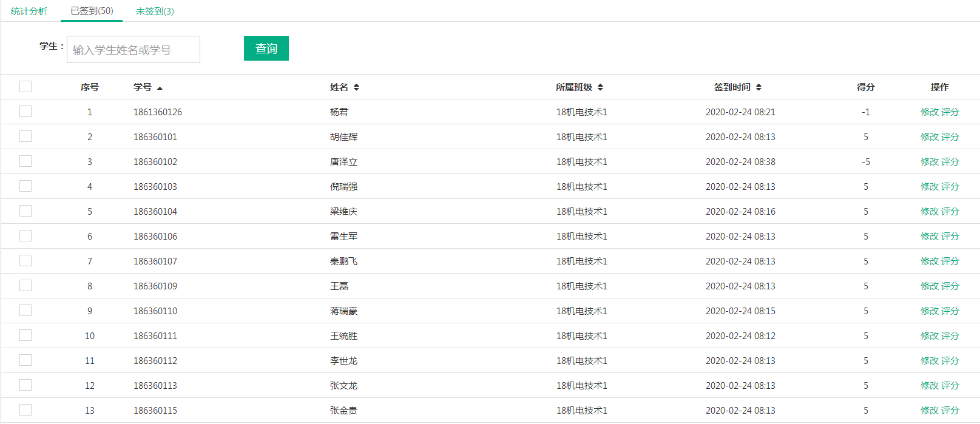Sort table by name column arrows
This screenshot has width=980, height=424.
[x=356, y=87]
